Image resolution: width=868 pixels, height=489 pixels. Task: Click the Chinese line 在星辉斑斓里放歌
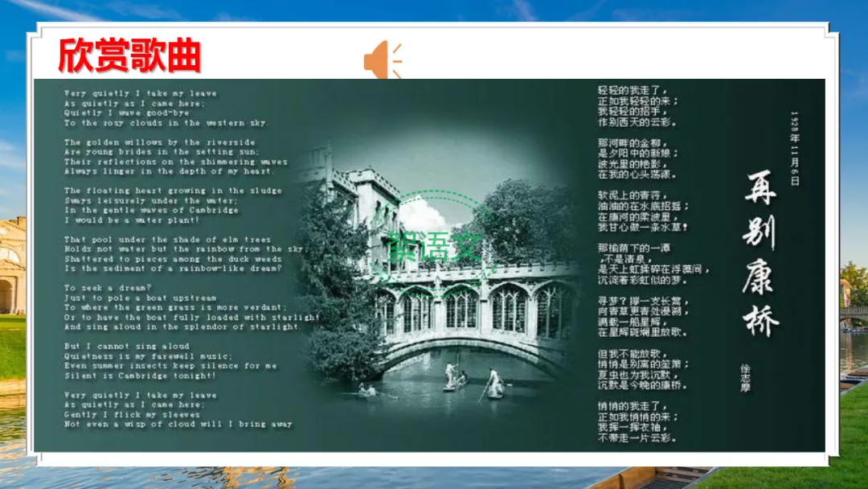643,332
